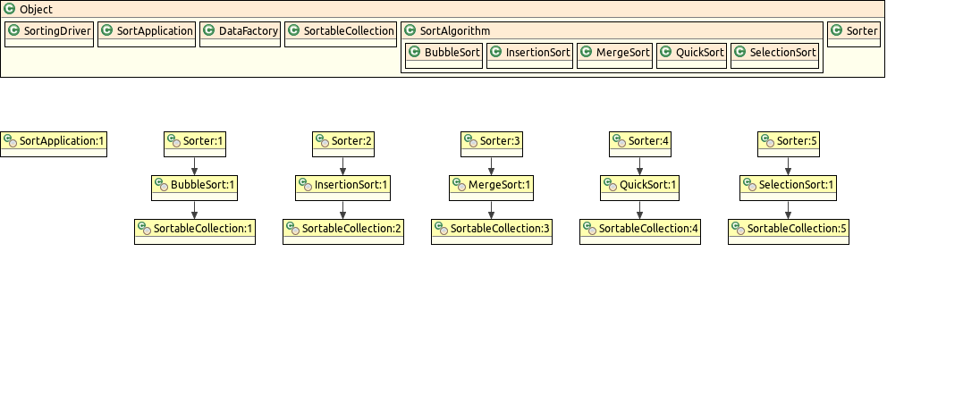Select the QuickSort:1 object node
Image resolution: width=980 pixels, height=403 pixels.
click(639, 185)
